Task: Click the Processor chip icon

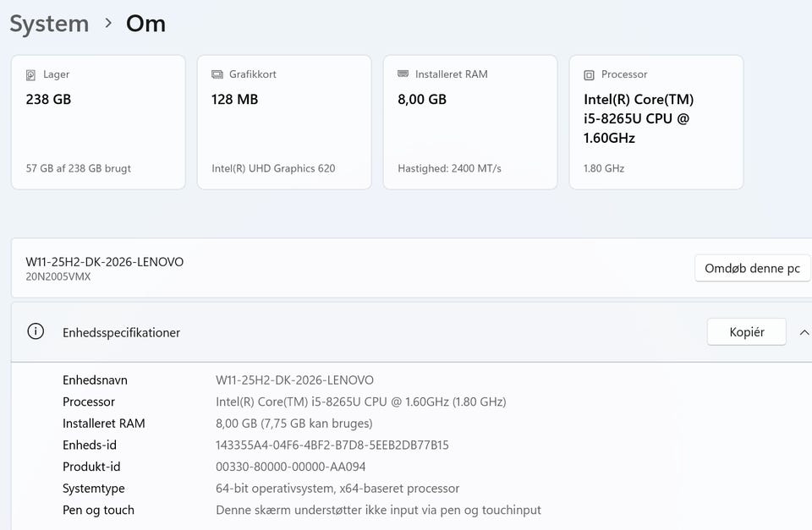Action: tap(590, 74)
